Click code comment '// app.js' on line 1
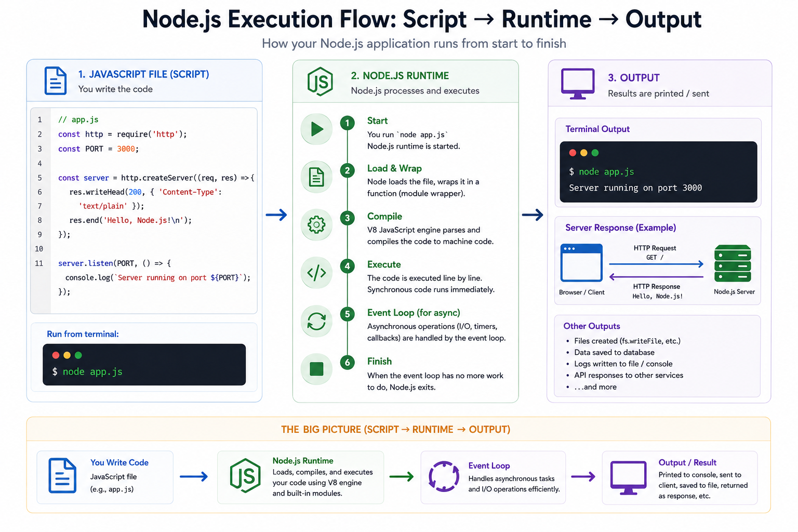The height and width of the screenshot is (532, 798). tap(78, 119)
